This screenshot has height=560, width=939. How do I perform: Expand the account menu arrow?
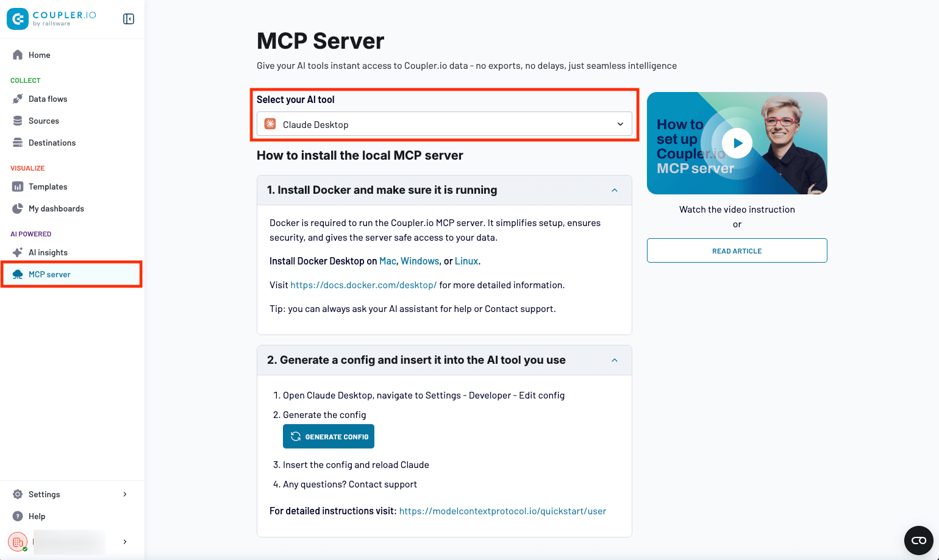[x=125, y=542]
